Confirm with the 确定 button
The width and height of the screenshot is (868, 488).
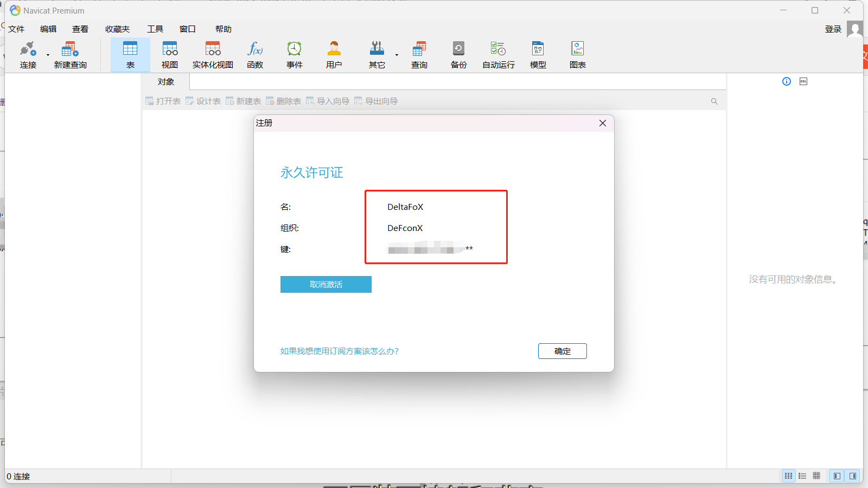pos(563,351)
